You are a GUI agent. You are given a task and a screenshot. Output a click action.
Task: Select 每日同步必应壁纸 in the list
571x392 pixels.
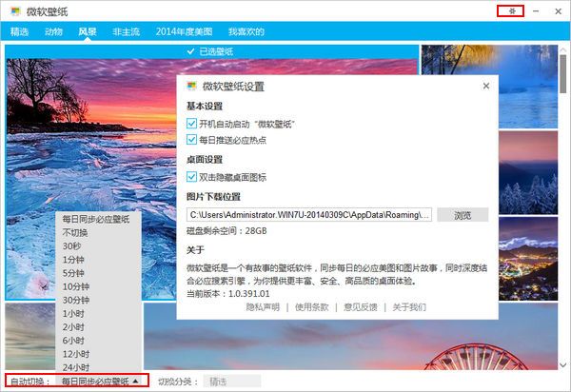click(96, 219)
